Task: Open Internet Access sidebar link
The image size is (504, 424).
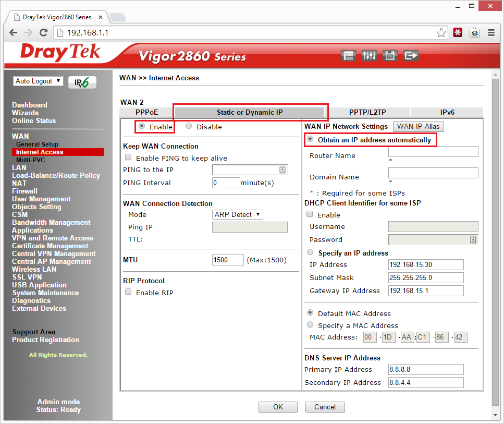Action: [57, 152]
